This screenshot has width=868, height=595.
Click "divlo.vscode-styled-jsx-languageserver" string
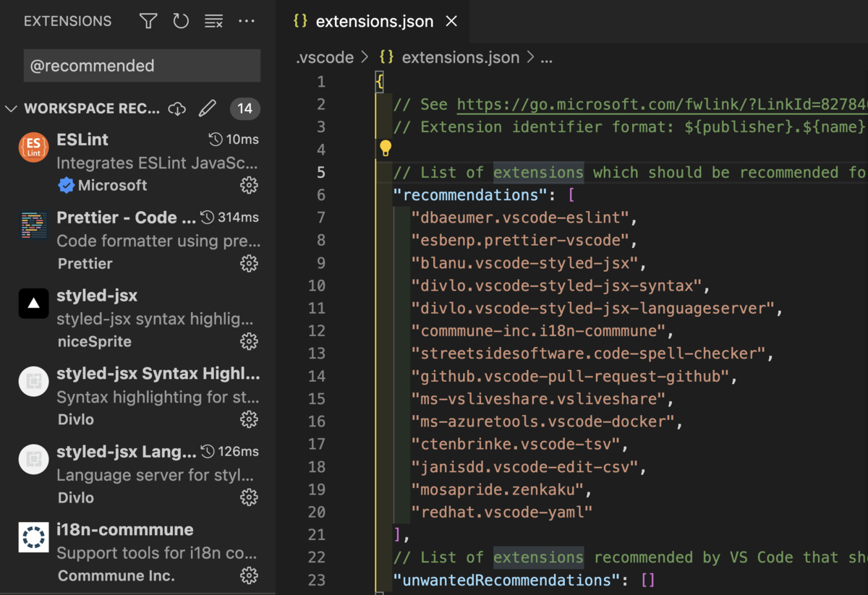pyautogui.click(x=593, y=308)
